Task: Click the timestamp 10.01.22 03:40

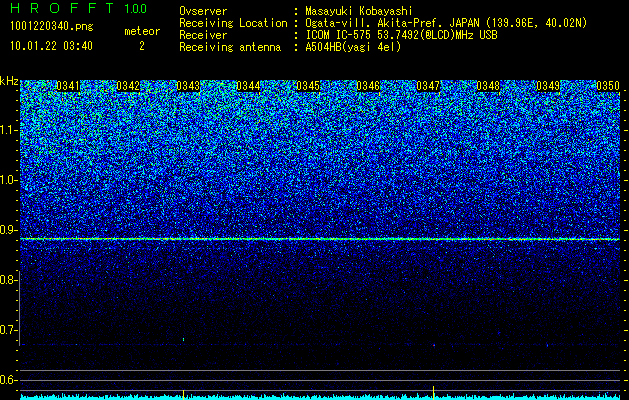Action: point(51,46)
